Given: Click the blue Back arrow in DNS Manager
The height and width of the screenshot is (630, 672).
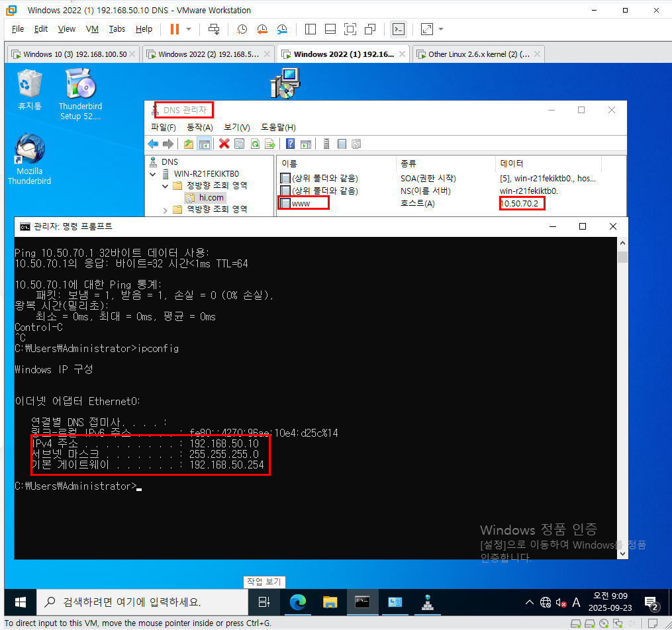Looking at the screenshot, I should [153, 144].
